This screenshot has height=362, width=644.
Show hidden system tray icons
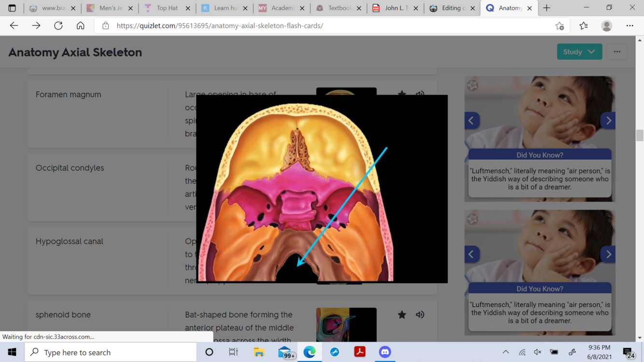(505, 352)
